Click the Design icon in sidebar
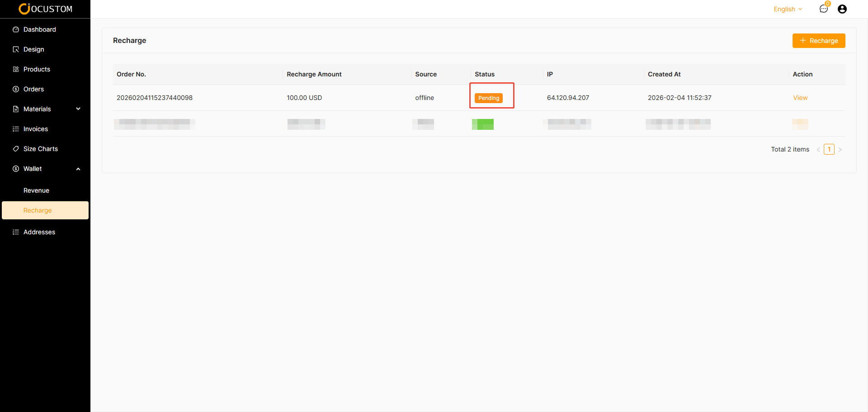The width and height of the screenshot is (868, 412). 16,49
